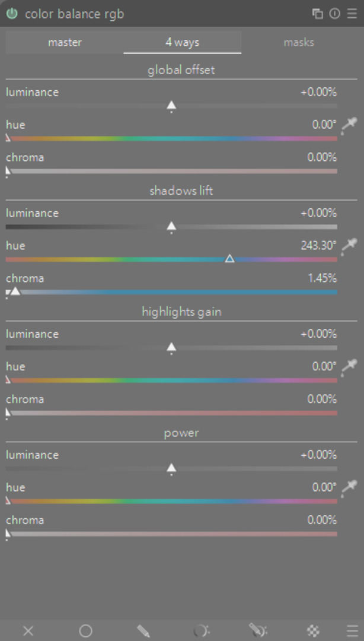Select the drawn and parametric mask icon
The width and height of the screenshot is (364, 641).
pyautogui.click(x=257, y=631)
